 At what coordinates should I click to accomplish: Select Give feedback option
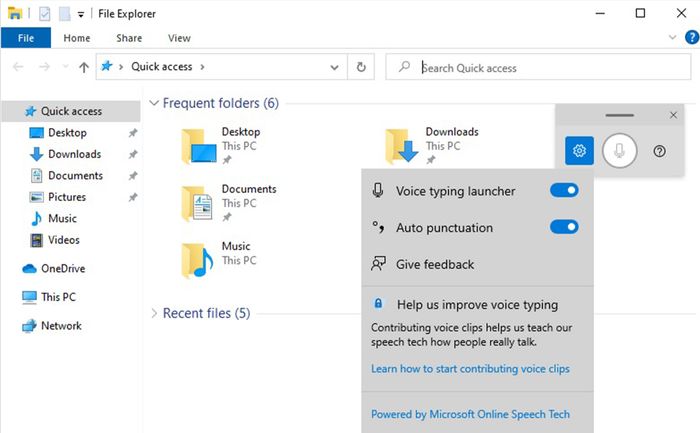477,264
